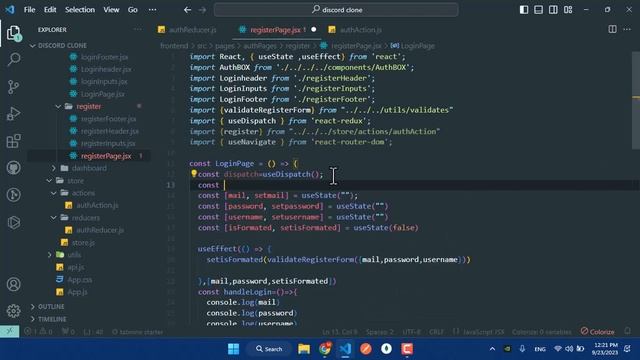This screenshot has height=360, width=640.
Task: Click the lightbulb quick fix icon
Action: (x=194, y=173)
